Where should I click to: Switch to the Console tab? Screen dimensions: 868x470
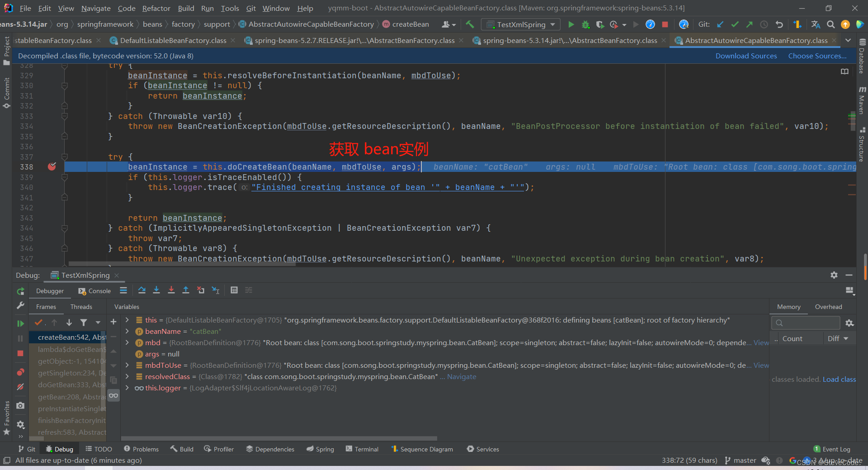click(95, 291)
